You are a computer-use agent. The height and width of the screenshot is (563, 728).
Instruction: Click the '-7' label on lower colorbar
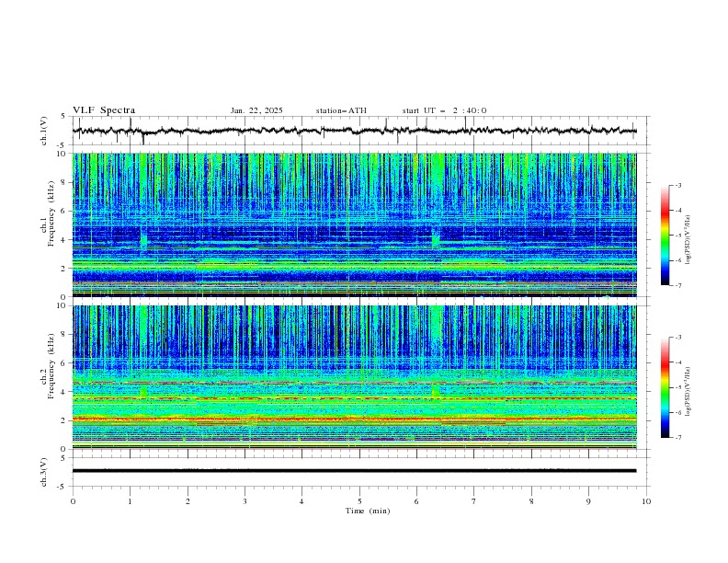tap(677, 438)
